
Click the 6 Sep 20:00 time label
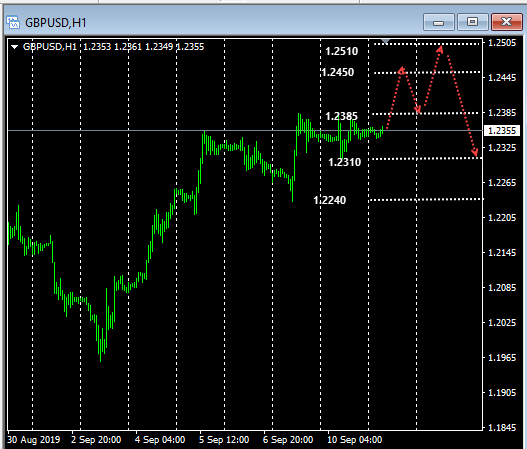tap(288, 440)
